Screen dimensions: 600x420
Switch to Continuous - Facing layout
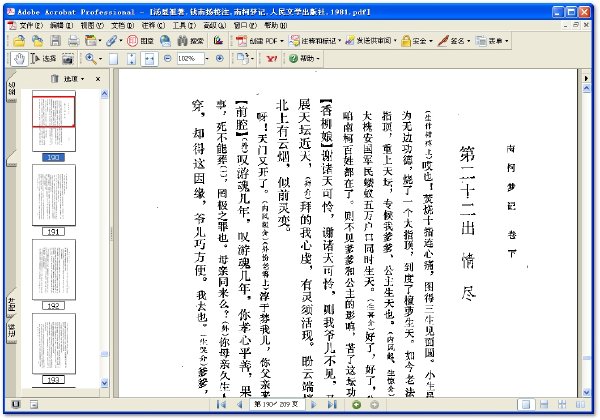(x=562, y=404)
